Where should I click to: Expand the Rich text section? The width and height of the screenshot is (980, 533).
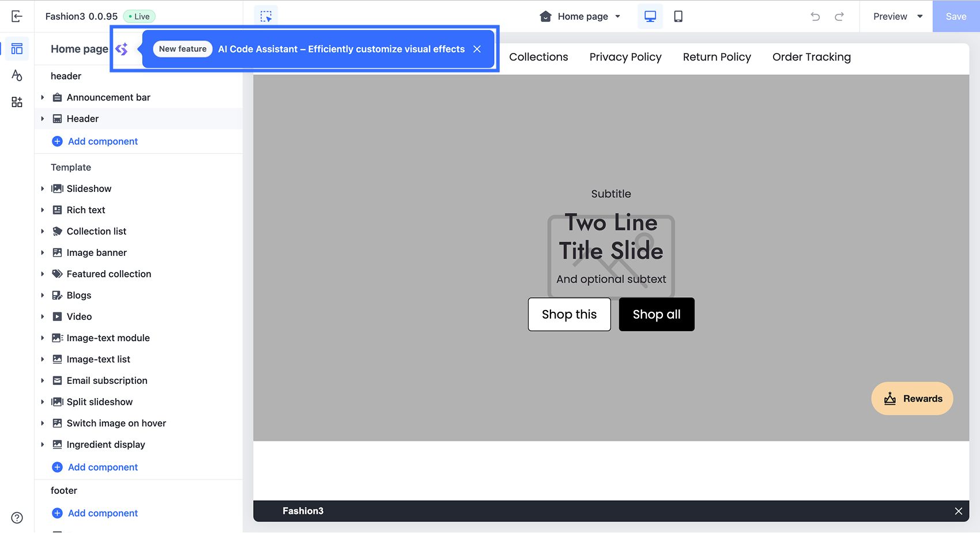(x=42, y=210)
